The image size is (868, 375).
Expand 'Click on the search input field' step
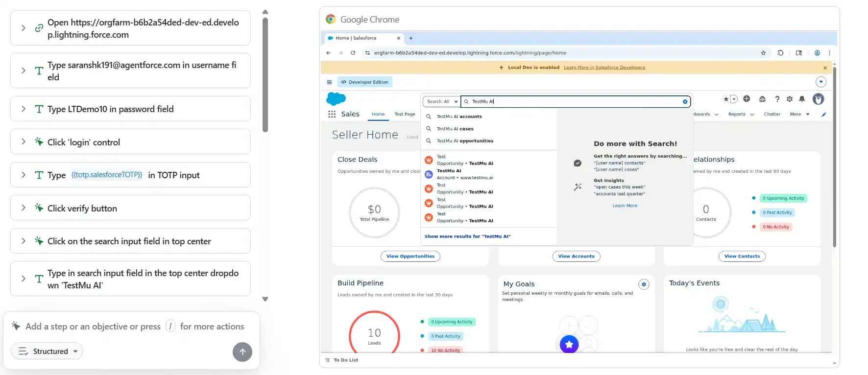pyautogui.click(x=23, y=241)
